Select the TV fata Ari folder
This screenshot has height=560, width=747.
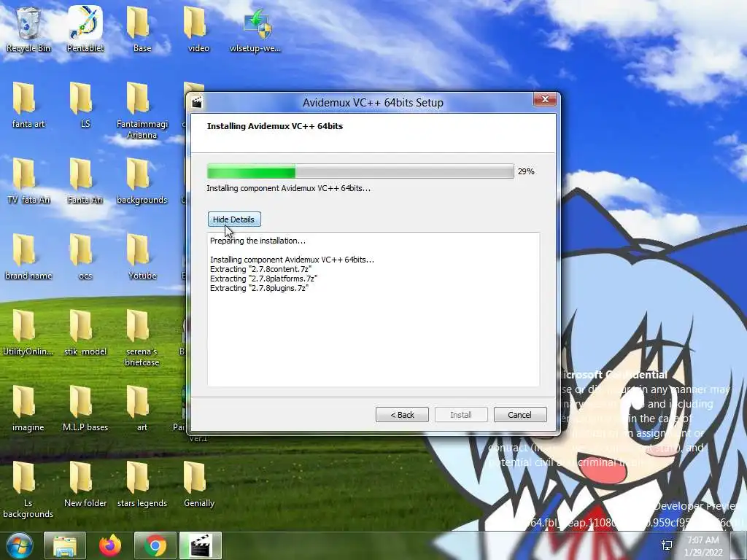[28, 181]
